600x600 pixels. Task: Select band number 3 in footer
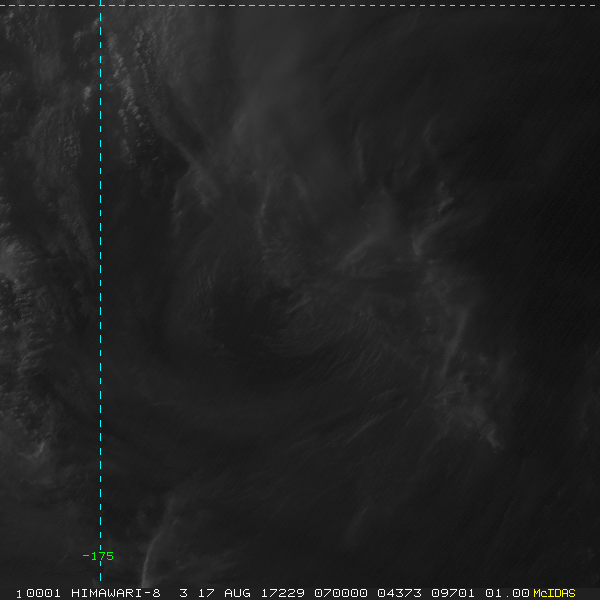click(x=184, y=593)
